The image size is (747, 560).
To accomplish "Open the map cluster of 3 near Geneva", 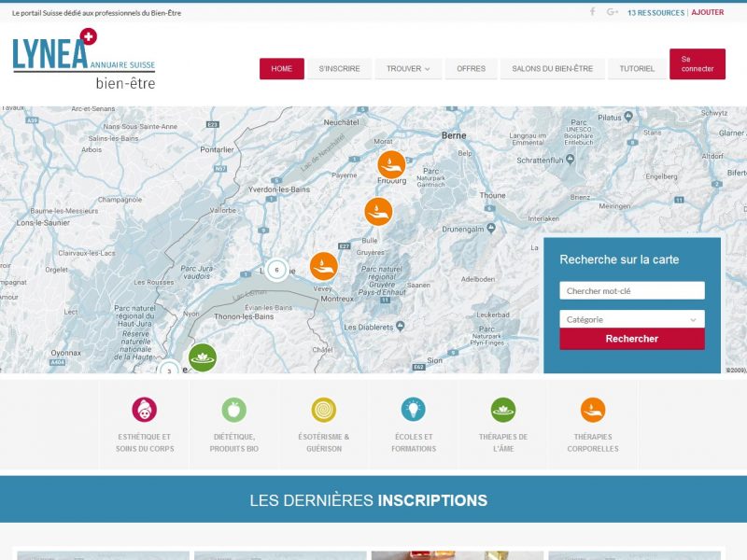I will click(x=169, y=368).
